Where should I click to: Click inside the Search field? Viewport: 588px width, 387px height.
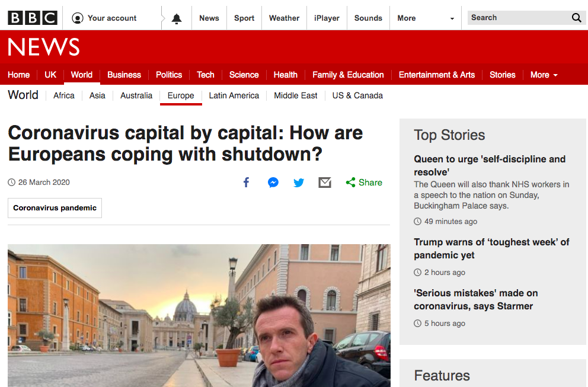516,18
